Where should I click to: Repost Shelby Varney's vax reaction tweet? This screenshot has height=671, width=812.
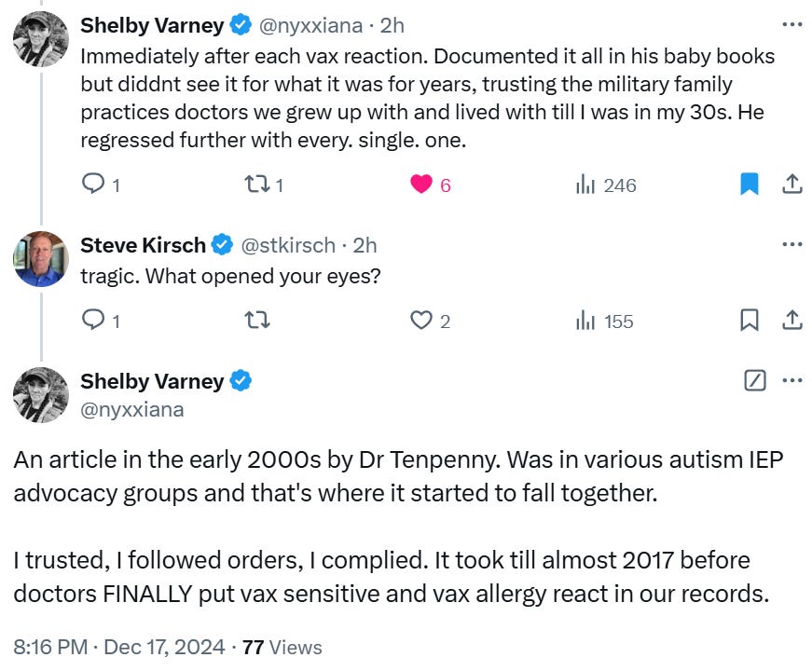(255, 185)
